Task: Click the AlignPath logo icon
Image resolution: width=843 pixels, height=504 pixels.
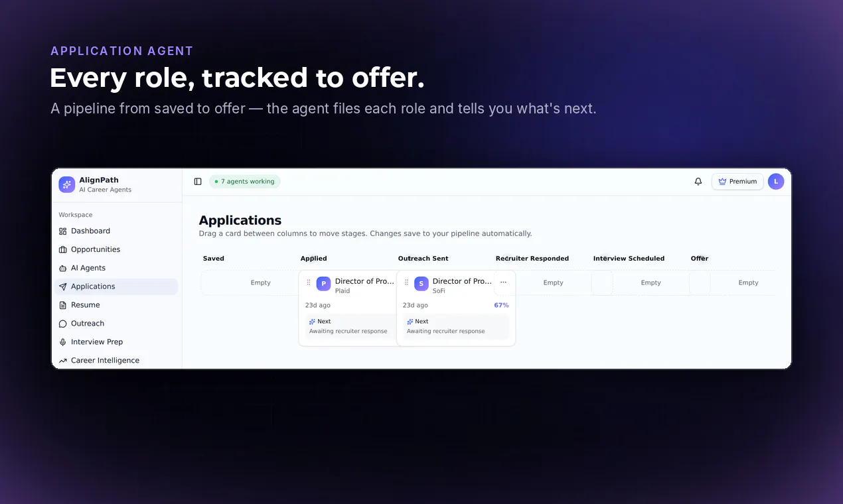Action: pos(66,184)
